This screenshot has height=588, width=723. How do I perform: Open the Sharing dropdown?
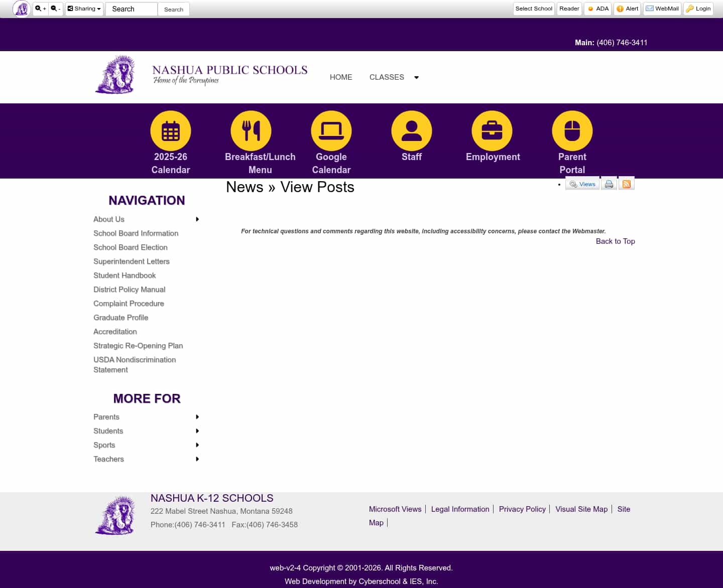tap(83, 9)
